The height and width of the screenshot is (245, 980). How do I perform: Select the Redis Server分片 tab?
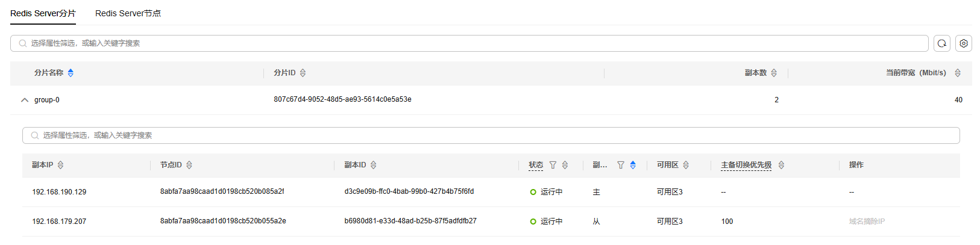tap(43, 13)
